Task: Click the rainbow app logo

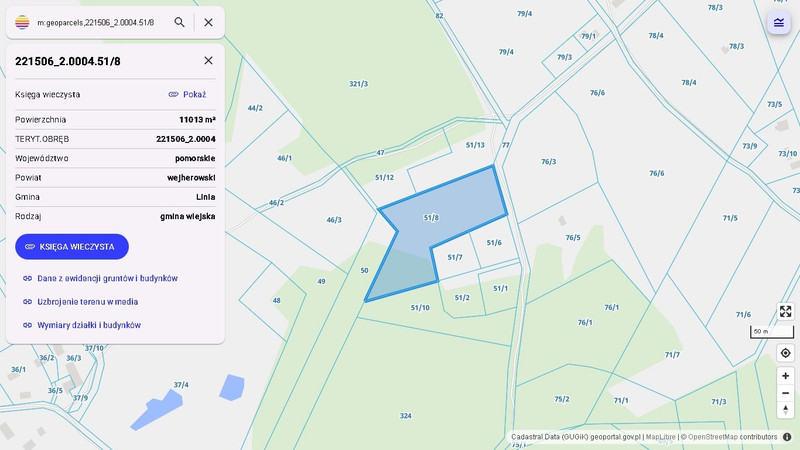Action: [x=22, y=22]
